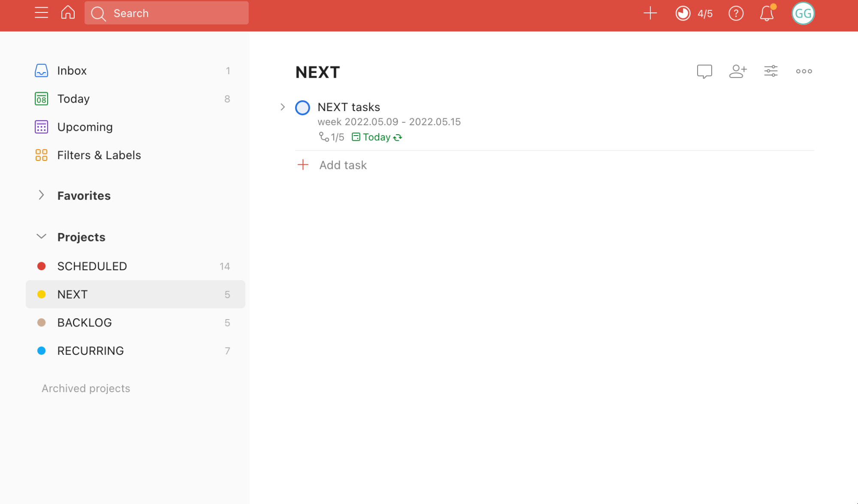Image resolution: width=858 pixels, height=504 pixels.
Task: Open Archived projects
Action: point(85,388)
